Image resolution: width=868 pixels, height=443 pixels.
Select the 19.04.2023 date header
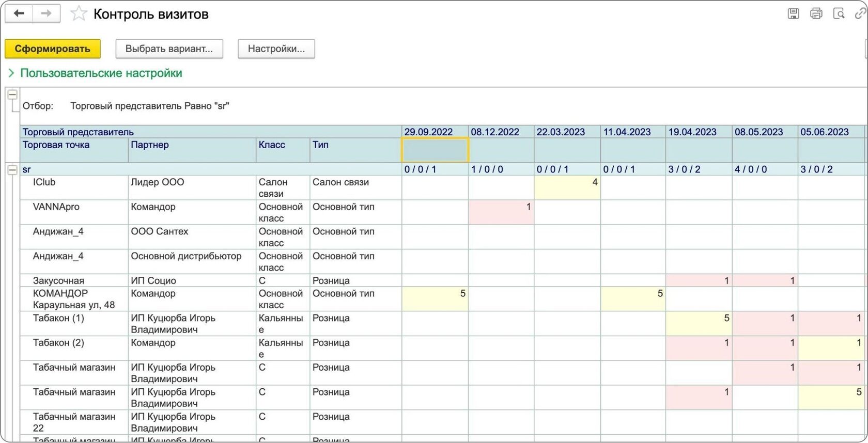coord(699,132)
